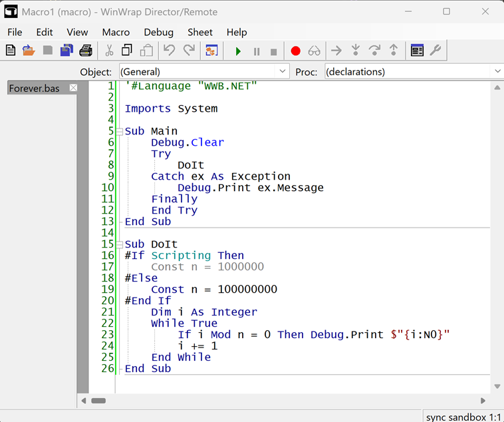Click the '#If Scripting Then' directive
The width and height of the screenshot is (504, 422).
184,256
